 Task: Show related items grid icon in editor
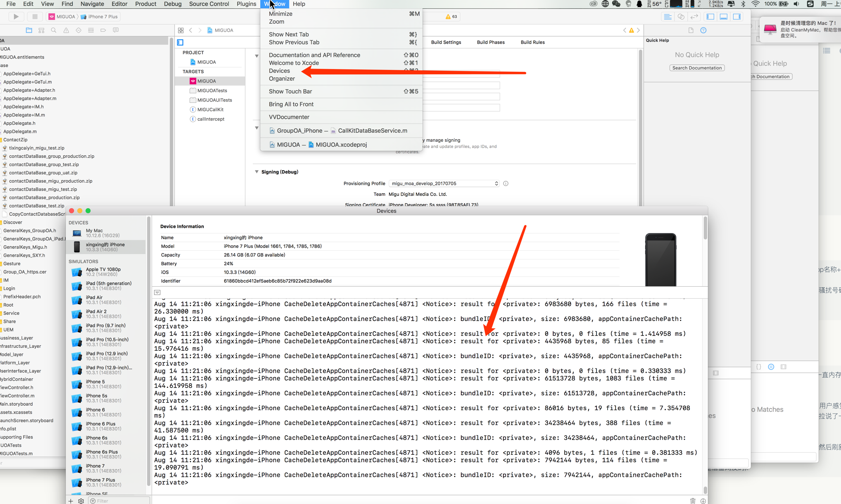tap(181, 30)
